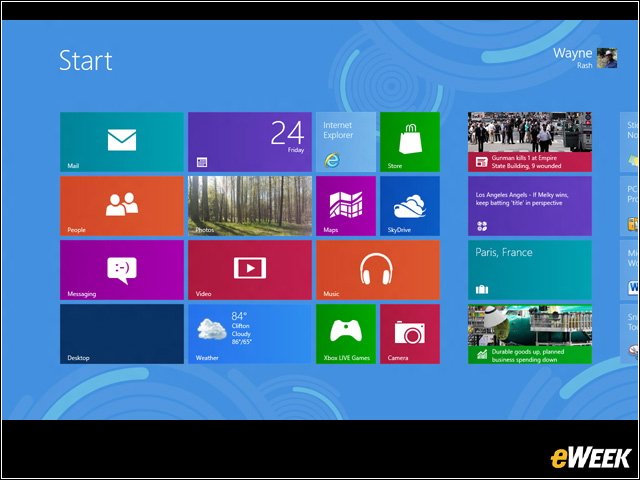Open the Store tile
Viewport: 640px width, 480px height.
point(409,141)
